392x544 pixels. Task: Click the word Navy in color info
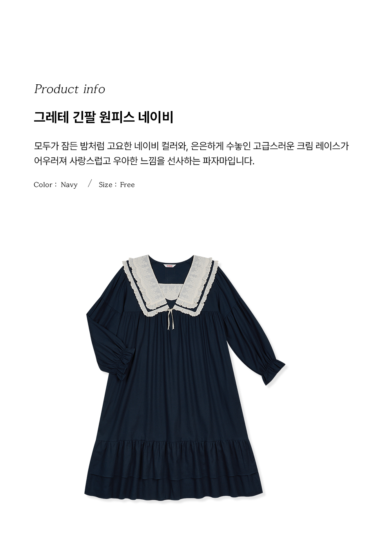[x=69, y=185]
